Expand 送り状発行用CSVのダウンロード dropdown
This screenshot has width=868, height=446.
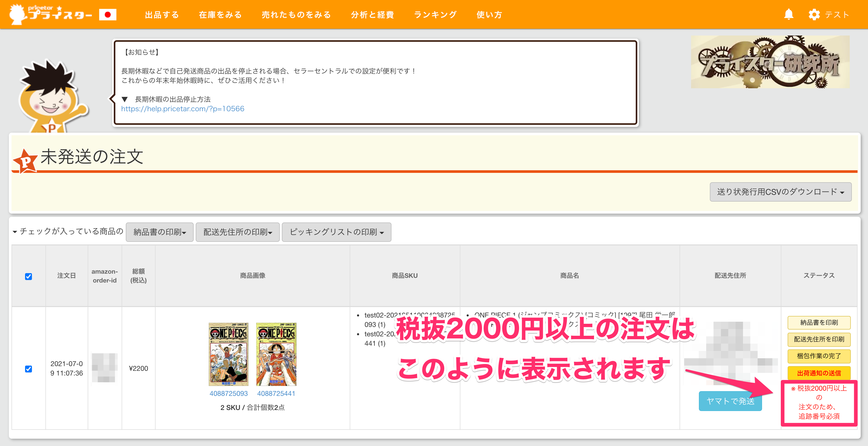pyautogui.click(x=780, y=192)
